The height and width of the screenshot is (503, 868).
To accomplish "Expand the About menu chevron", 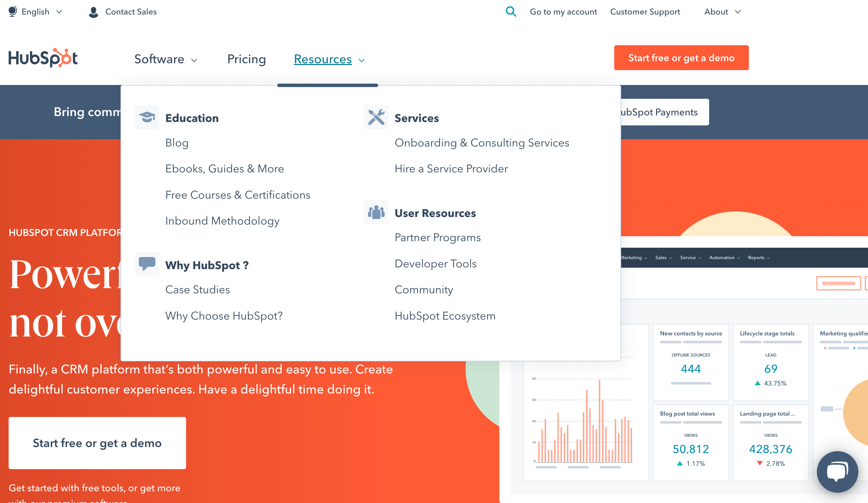I will [x=738, y=12].
